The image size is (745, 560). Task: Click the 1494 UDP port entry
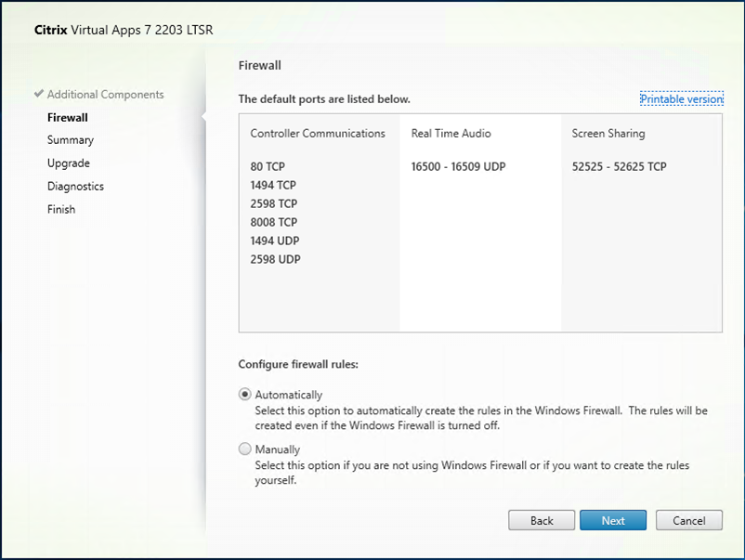(275, 241)
